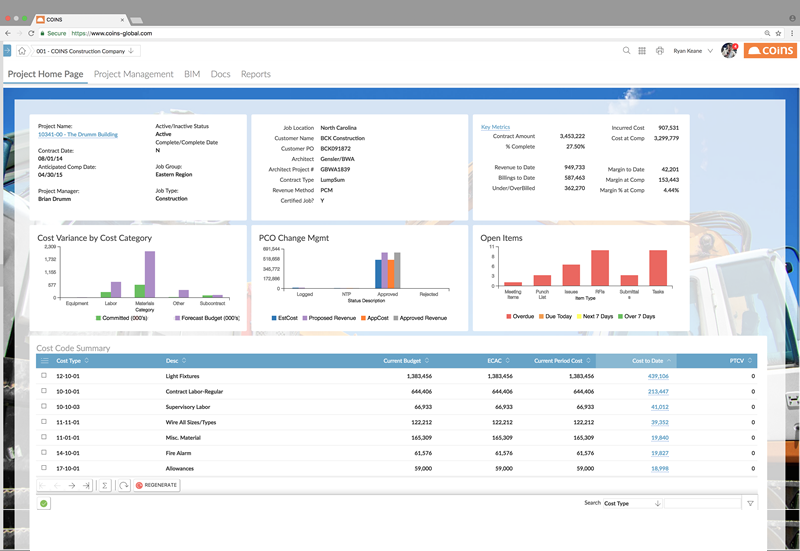Open Cost to Date 213,447 link
The height and width of the screenshot is (551, 800).
658,391
